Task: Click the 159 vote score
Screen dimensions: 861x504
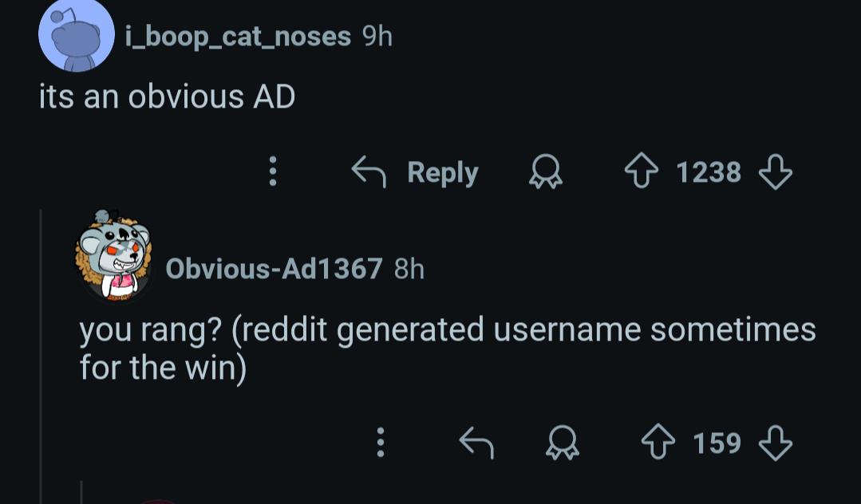Action: [x=717, y=443]
